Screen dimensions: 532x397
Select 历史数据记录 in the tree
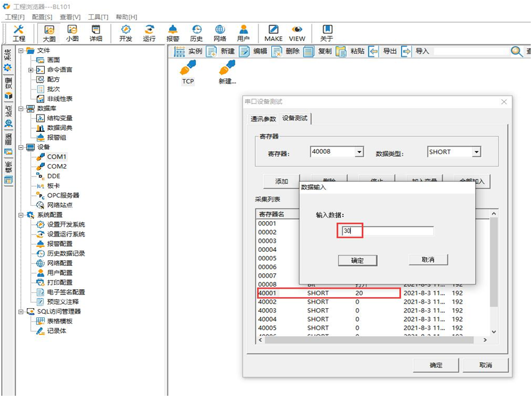pos(66,254)
